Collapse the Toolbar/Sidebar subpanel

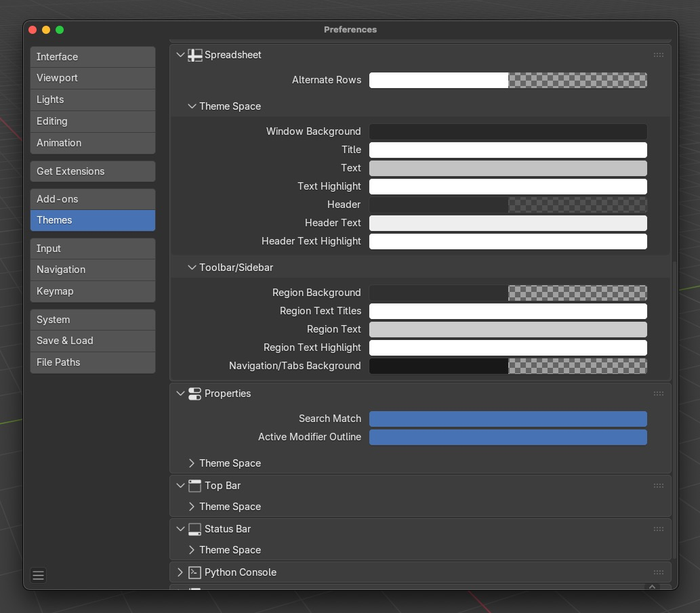point(192,268)
